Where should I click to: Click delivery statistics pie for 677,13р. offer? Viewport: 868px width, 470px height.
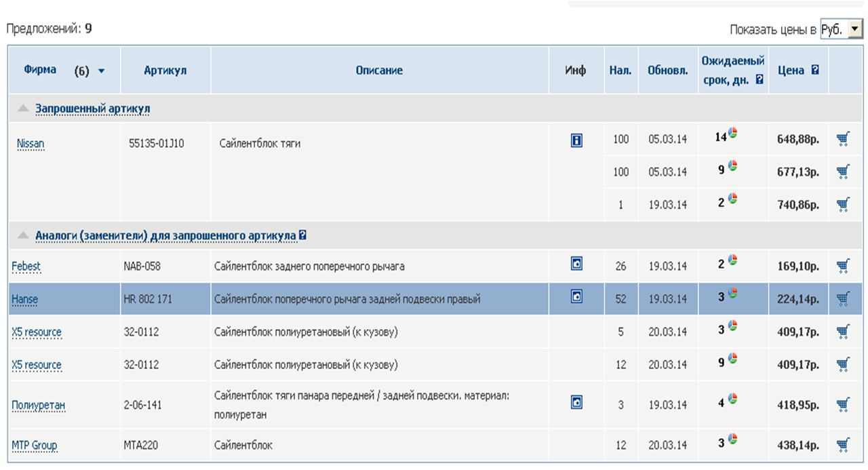coord(733,165)
